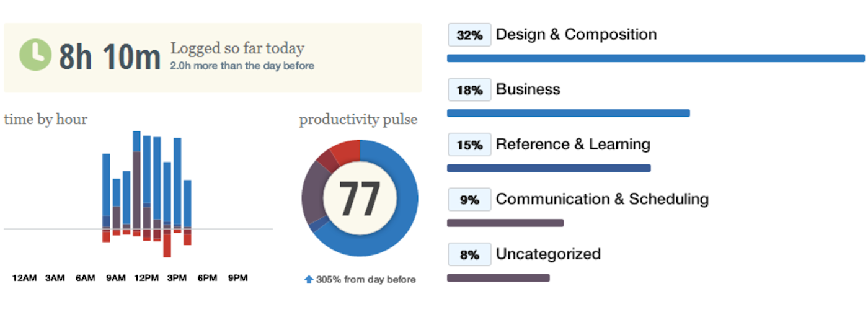Image resolution: width=868 pixels, height=312 pixels.
Task: Click the 32% badge for Design & Composition
Action: [469, 35]
